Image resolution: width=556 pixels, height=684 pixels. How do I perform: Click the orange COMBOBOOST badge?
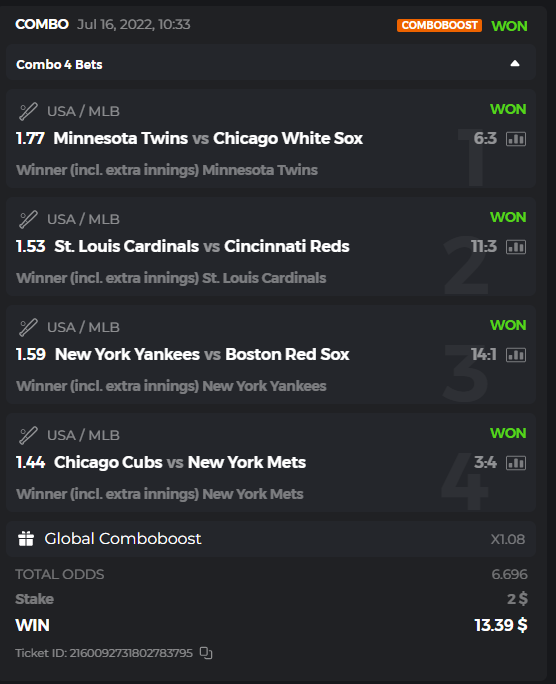pos(439,25)
